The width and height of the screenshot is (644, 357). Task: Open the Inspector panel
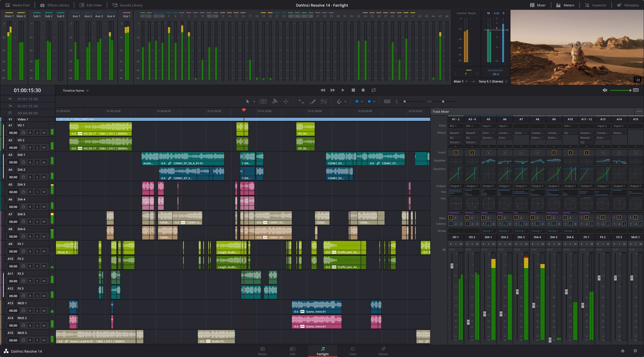pyautogui.click(x=595, y=5)
